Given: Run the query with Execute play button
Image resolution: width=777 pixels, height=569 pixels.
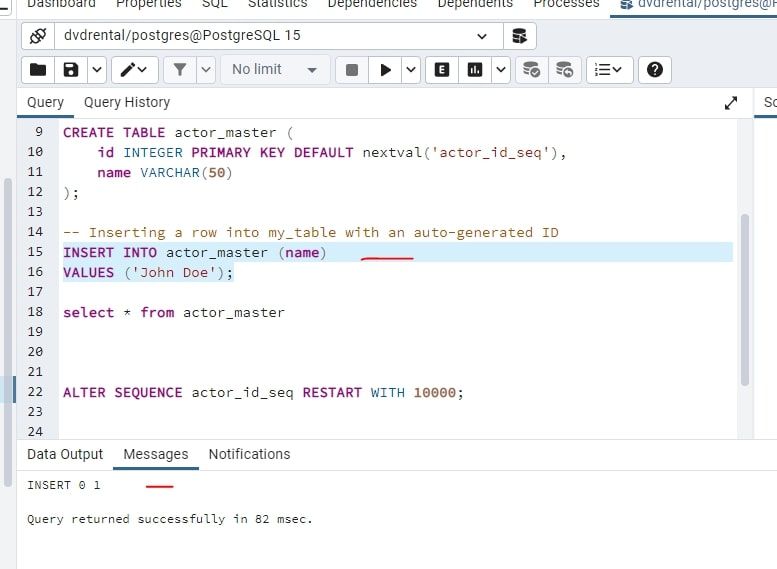Looking at the screenshot, I should click(x=385, y=69).
